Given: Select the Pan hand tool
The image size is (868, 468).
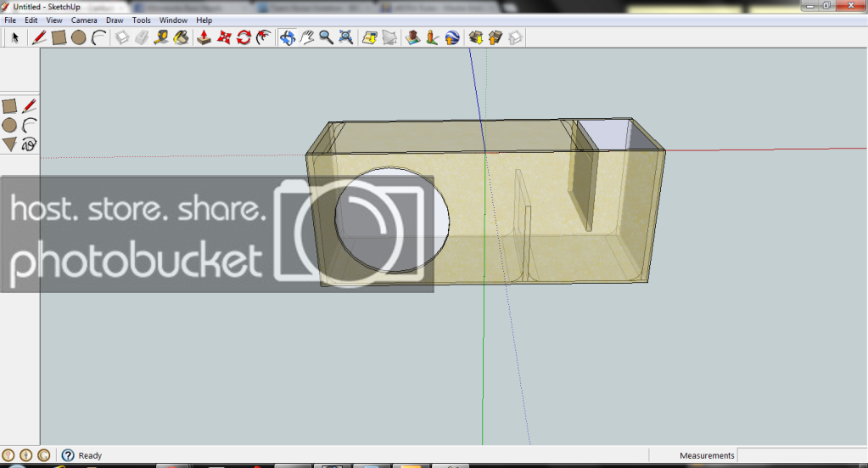Looking at the screenshot, I should tap(306, 37).
